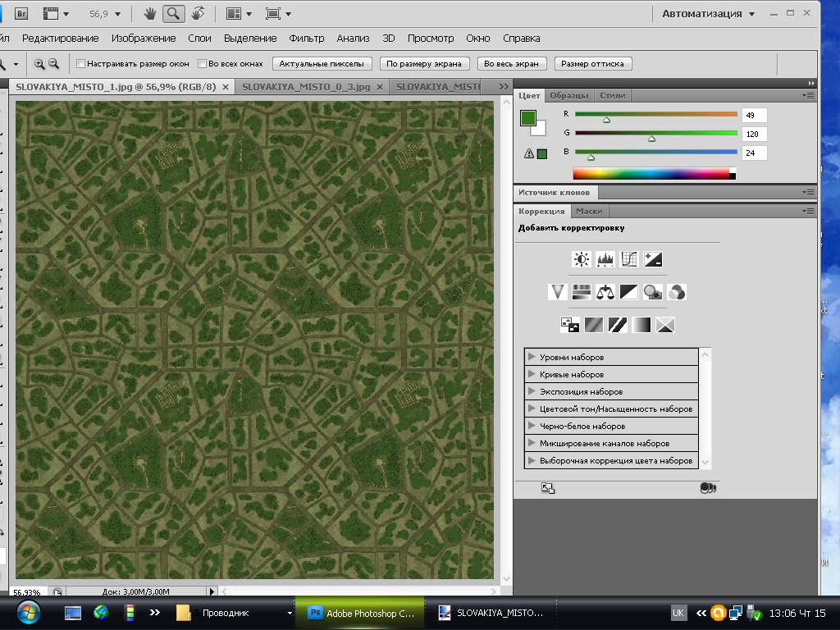Click the 'Актуальные пикселы' button
The image size is (840, 630).
point(323,63)
